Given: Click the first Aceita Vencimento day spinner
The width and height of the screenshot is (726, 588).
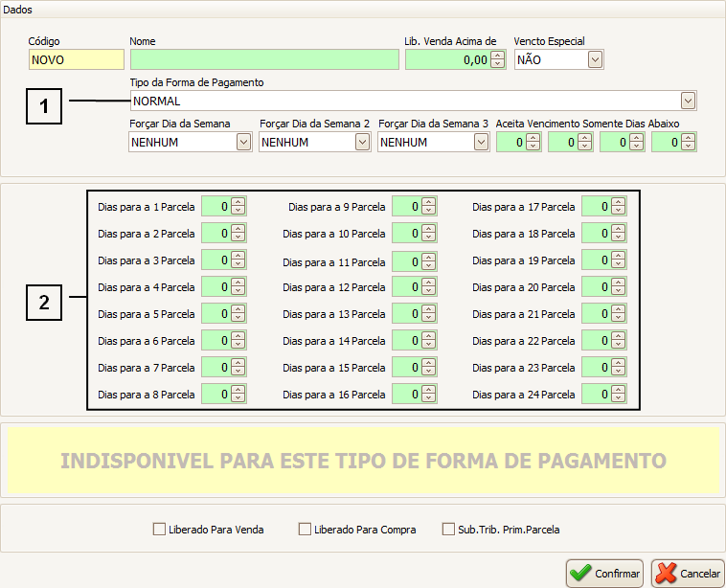Looking at the screenshot, I should tap(511, 142).
